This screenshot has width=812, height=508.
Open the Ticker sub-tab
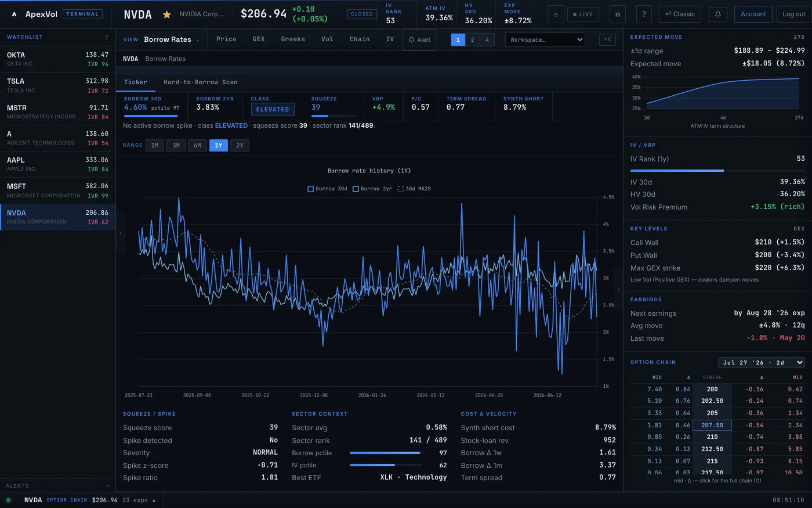(x=136, y=82)
